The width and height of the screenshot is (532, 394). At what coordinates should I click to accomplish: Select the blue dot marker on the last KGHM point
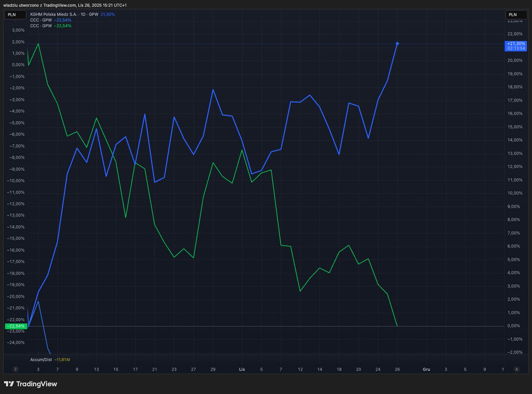[x=397, y=43]
